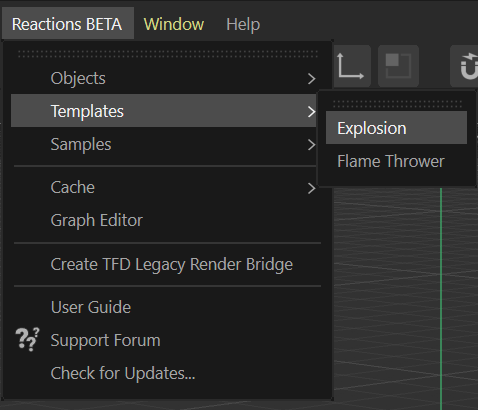Open the Reactions BETA menu

(x=68, y=24)
